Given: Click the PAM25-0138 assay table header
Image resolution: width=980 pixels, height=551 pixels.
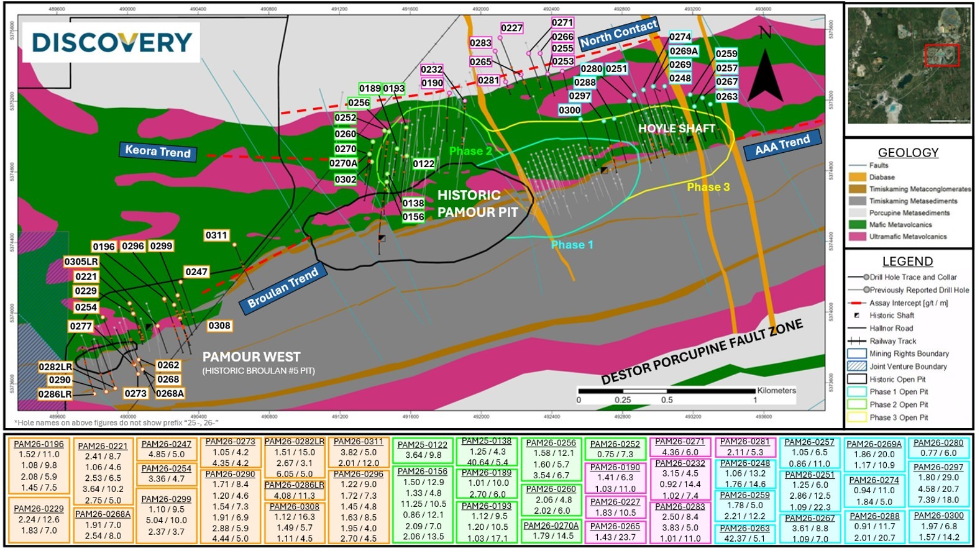Looking at the screenshot, I should coord(486,442).
